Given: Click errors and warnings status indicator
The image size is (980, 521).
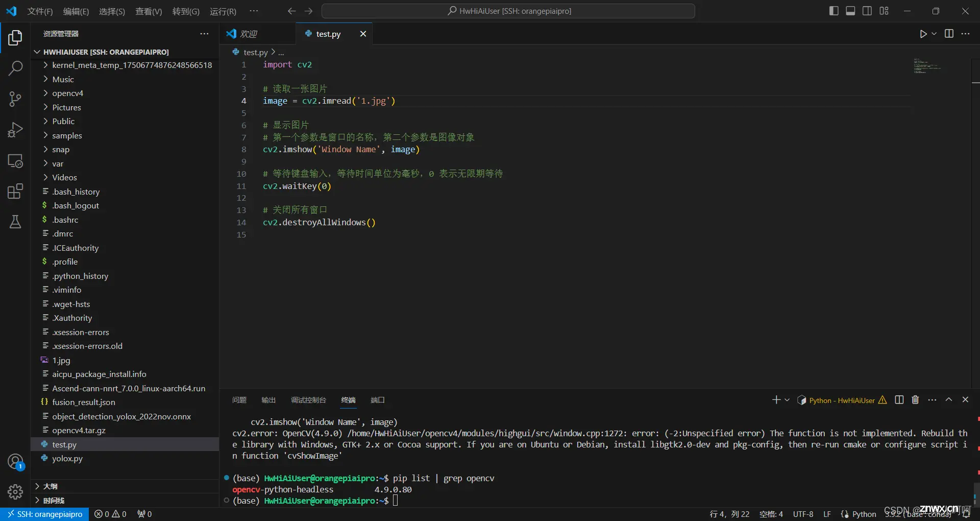Looking at the screenshot, I should point(110,514).
